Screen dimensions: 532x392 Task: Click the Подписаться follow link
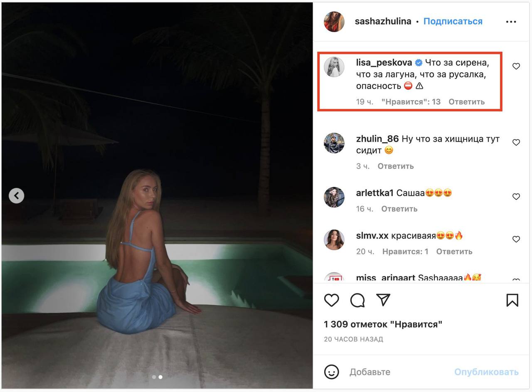(453, 21)
